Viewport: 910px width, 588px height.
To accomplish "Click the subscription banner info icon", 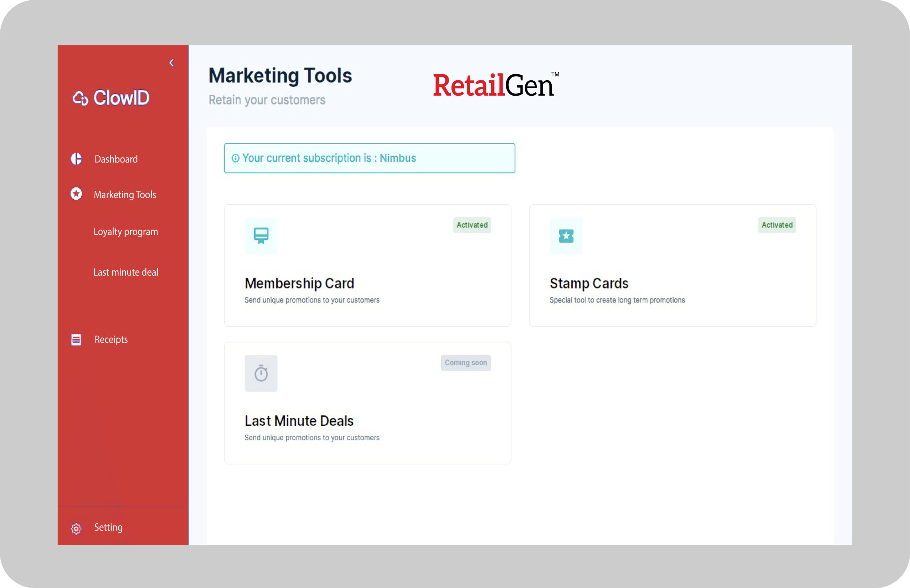I will coord(235,158).
